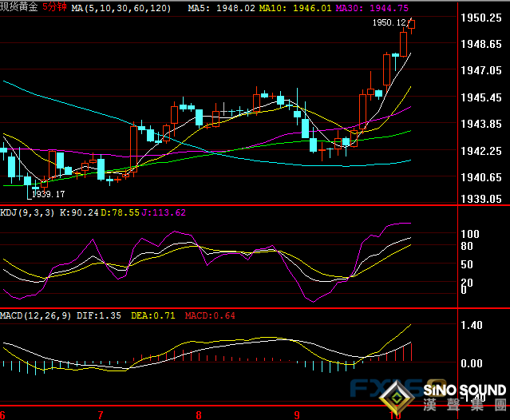Open the KDJ(9,3,3) indicator label
510x420 pixels.
pos(28,212)
